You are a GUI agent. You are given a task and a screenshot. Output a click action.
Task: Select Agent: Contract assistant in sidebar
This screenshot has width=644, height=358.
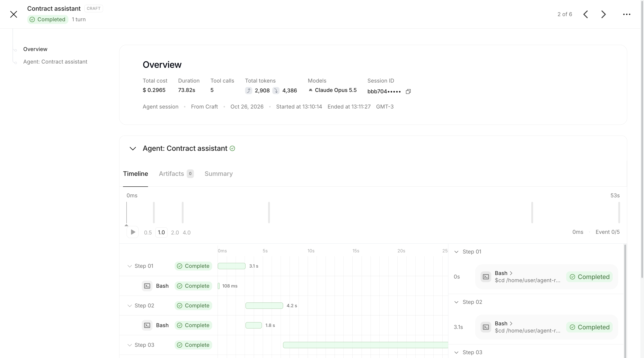pos(55,62)
